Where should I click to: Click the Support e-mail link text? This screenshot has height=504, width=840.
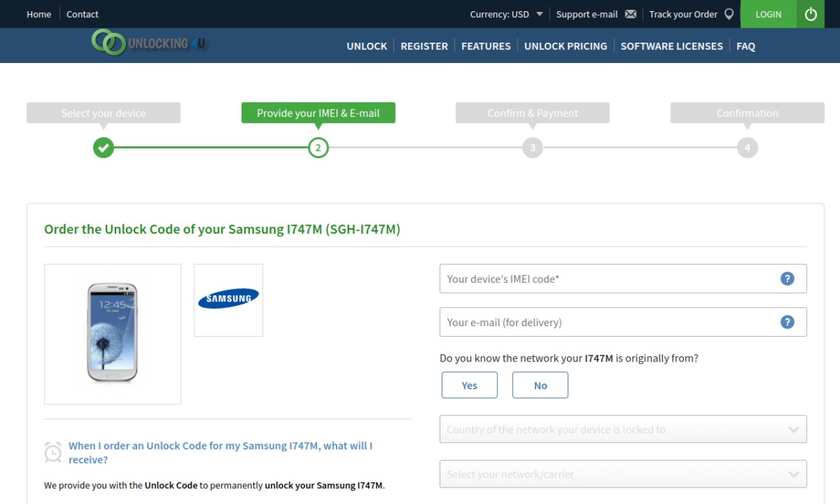pyautogui.click(x=587, y=14)
